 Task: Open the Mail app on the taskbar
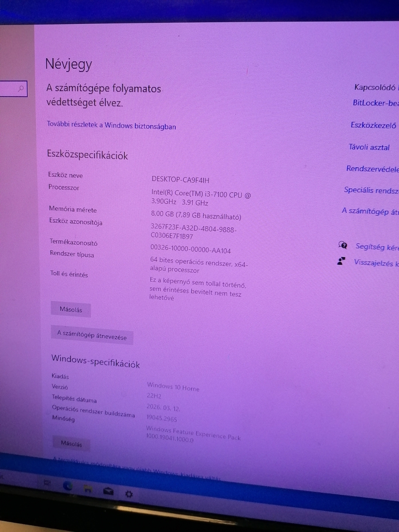click(x=108, y=491)
